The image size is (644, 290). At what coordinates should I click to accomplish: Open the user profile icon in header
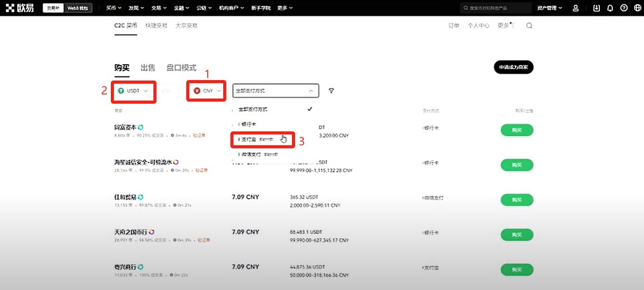point(576,8)
